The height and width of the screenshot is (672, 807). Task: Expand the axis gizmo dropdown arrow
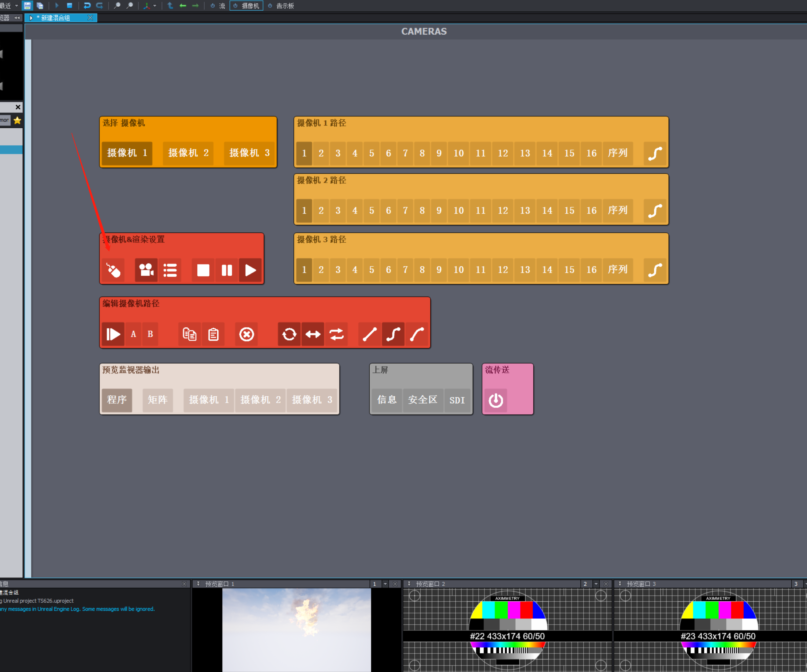click(x=155, y=6)
